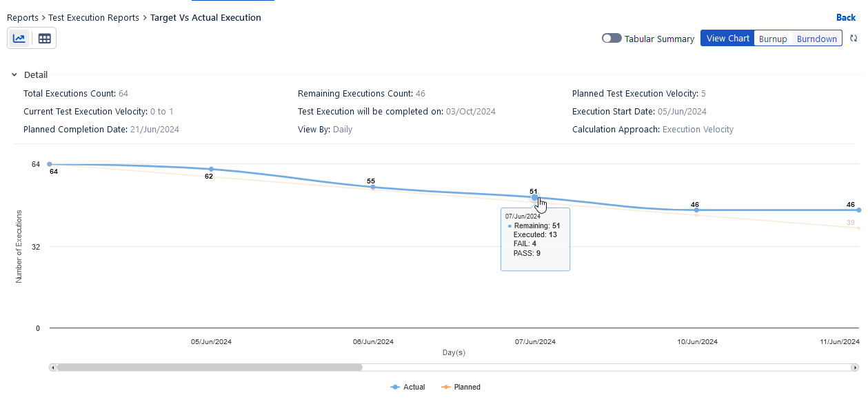Click the Planned legend marker
Viewport: 868px width, 402px height.
[445, 387]
